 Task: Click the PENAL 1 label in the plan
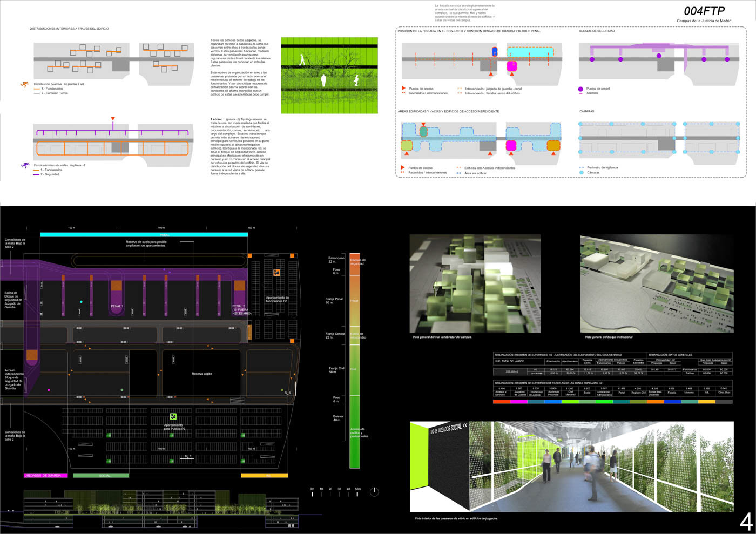[117, 306]
